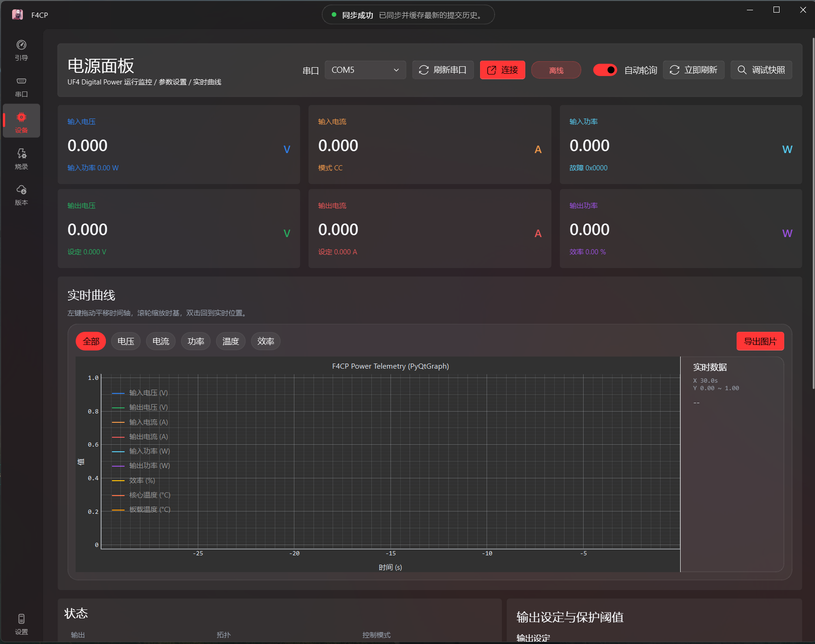Viewport: 815px width, 644px height.
Task: Click the 立即刷新 refresh now button
Action: coord(694,70)
